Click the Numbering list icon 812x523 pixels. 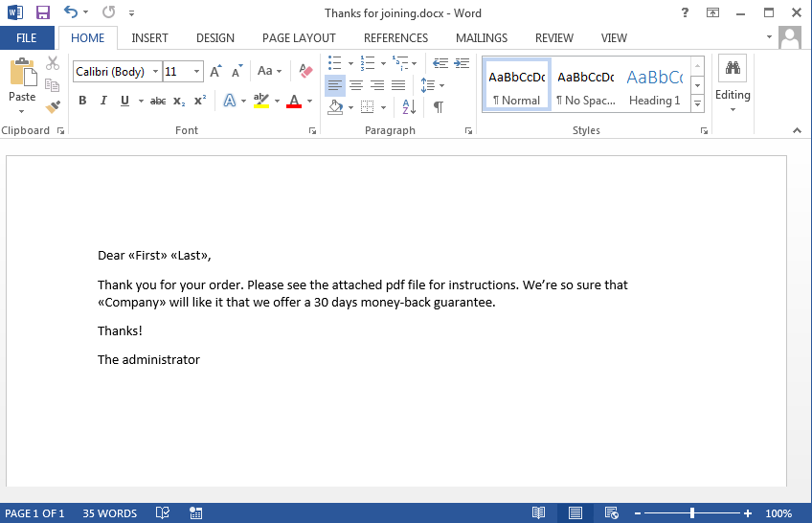point(368,63)
